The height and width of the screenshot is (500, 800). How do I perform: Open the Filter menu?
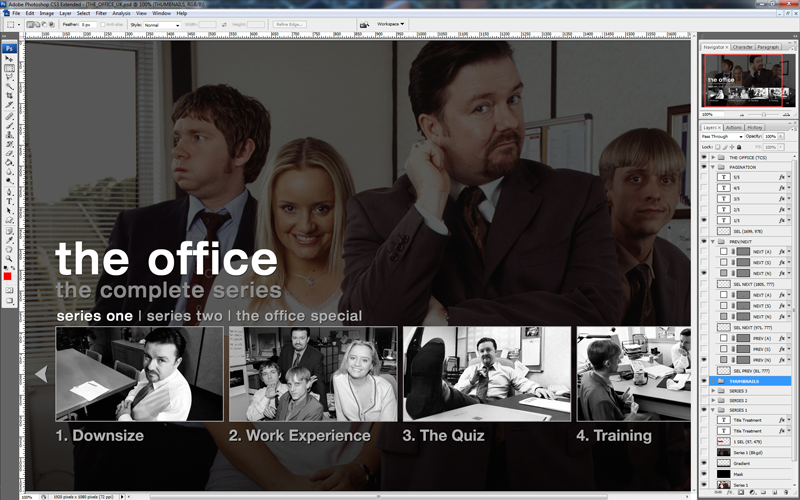tap(101, 13)
